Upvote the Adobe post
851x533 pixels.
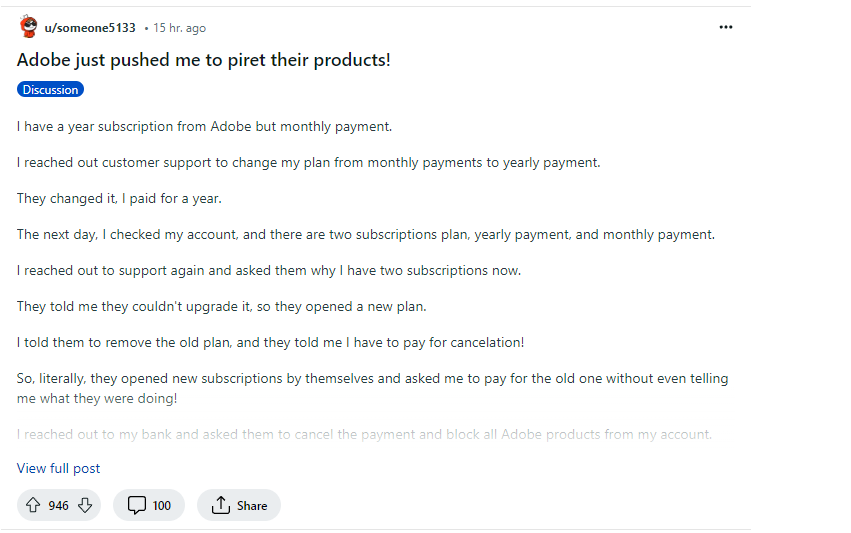point(33,505)
